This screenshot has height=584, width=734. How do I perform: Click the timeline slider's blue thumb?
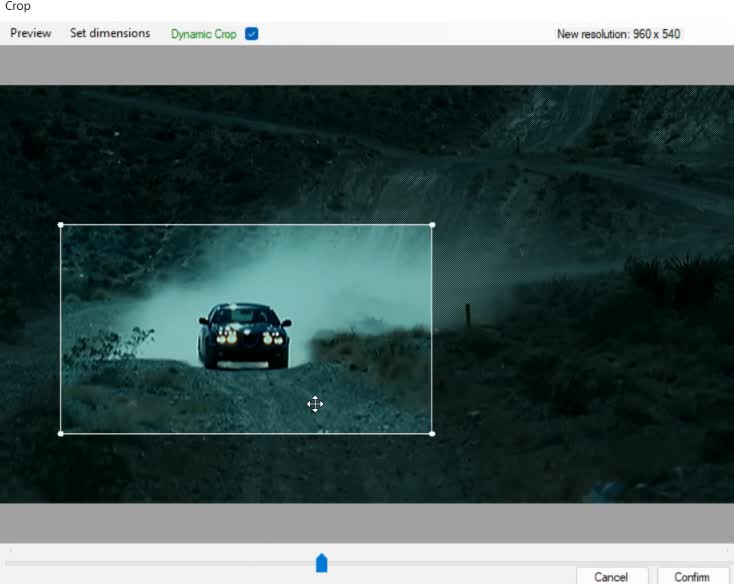(321, 563)
